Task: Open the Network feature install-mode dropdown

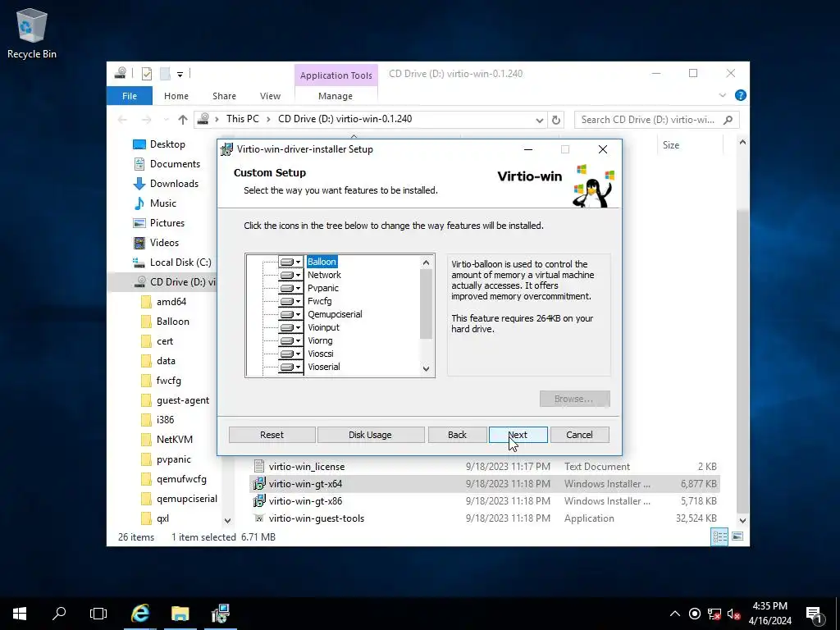Action: coord(291,275)
